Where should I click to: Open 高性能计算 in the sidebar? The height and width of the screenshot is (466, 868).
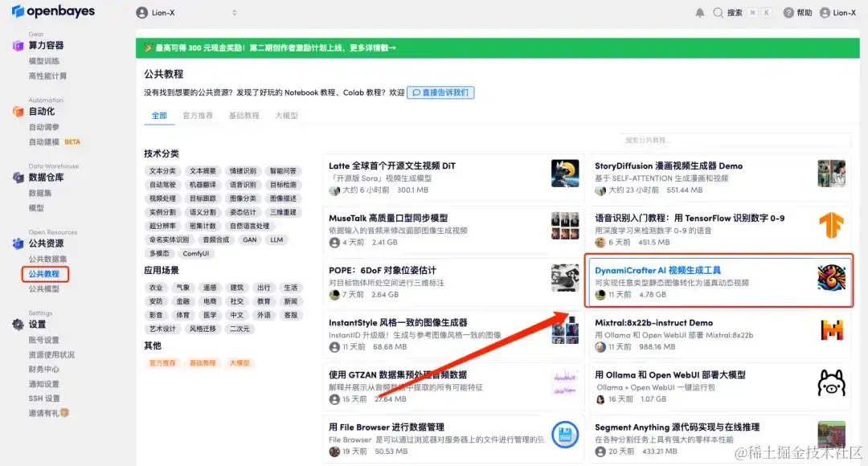point(47,76)
